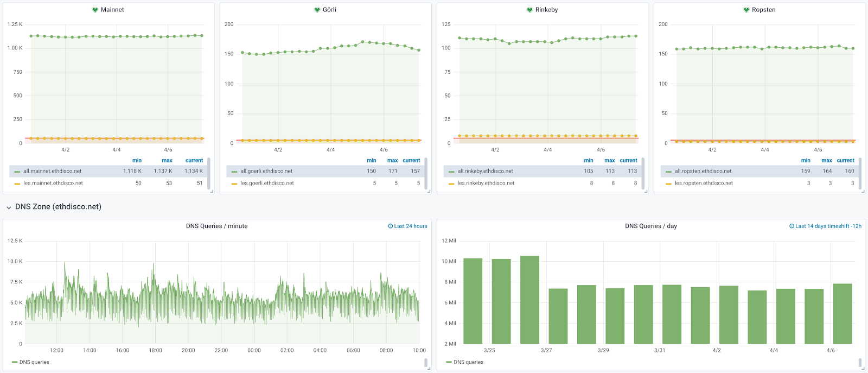Click the Mainnet panel heart health icon
The height and width of the screenshot is (373, 868).
coord(95,10)
